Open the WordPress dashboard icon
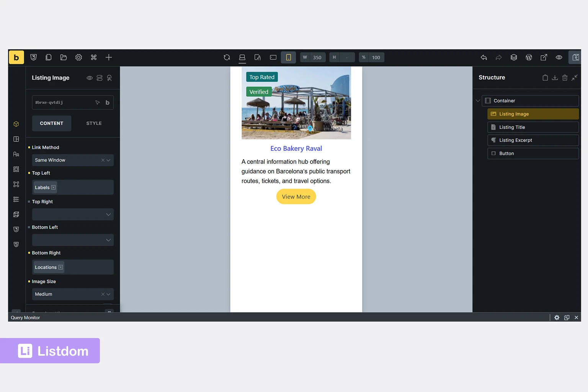The width and height of the screenshot is (588, 392). [529, 57]
